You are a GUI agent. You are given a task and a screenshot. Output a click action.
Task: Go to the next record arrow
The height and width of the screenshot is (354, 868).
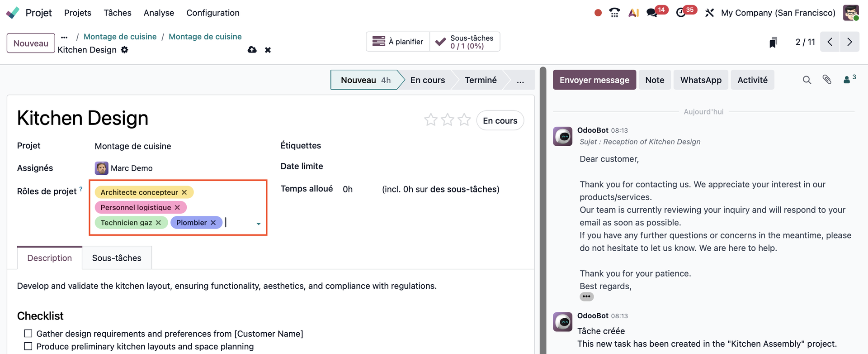tap(850, 42)
